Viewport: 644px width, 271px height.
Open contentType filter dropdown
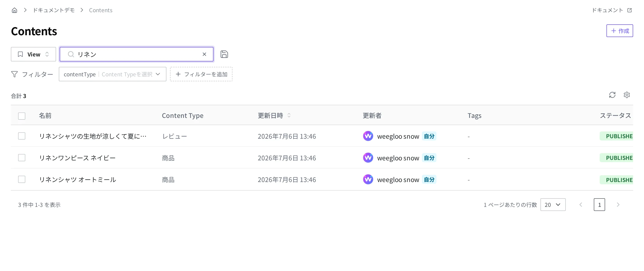113,74
